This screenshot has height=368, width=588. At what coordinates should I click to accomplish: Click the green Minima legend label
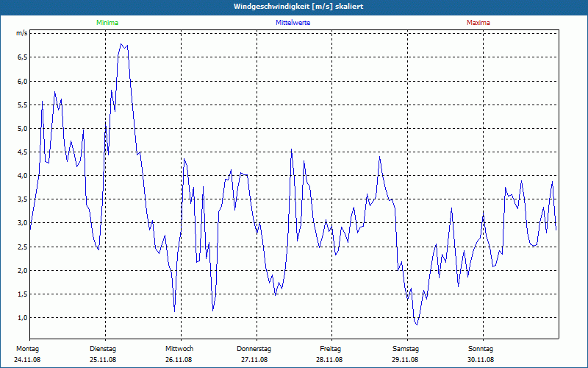107,23
